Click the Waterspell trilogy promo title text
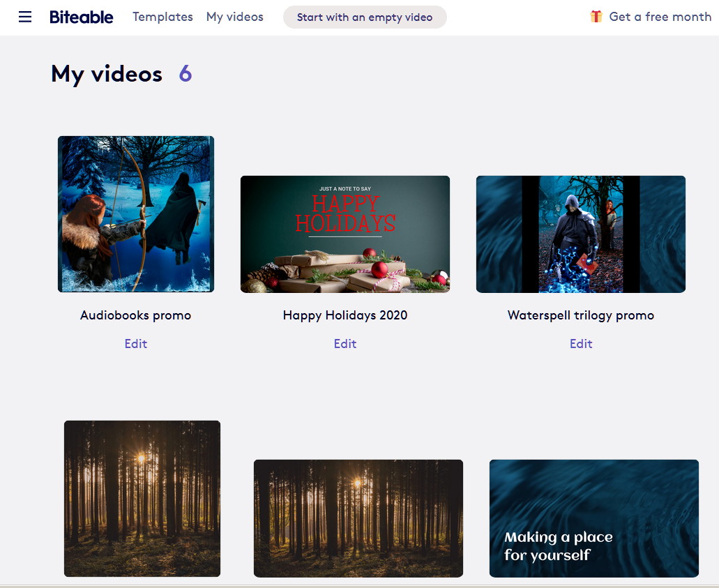 (x=581, y=315)
